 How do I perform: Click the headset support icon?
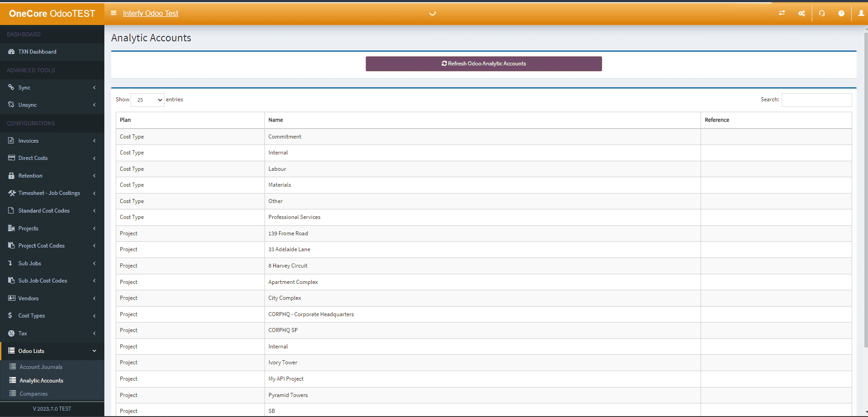pos(821,14)
